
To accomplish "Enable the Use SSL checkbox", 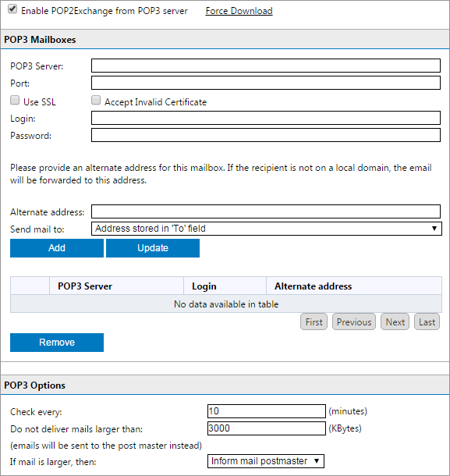I will click(x=15, y=100).
